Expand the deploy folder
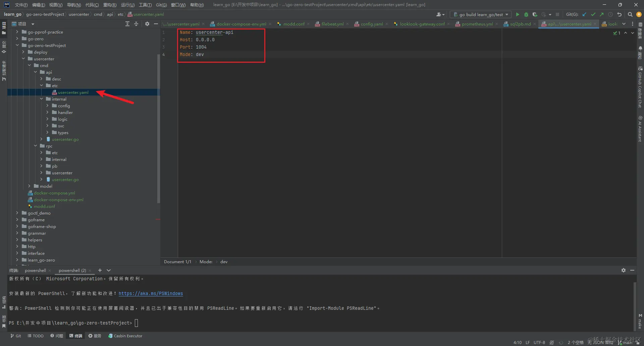Screen dimensions: 644x346 (23, 52)
